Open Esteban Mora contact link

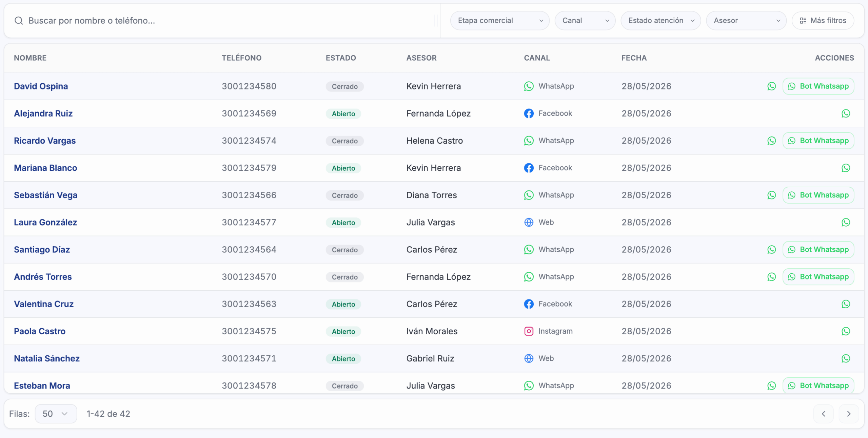(x=42, y=386)
